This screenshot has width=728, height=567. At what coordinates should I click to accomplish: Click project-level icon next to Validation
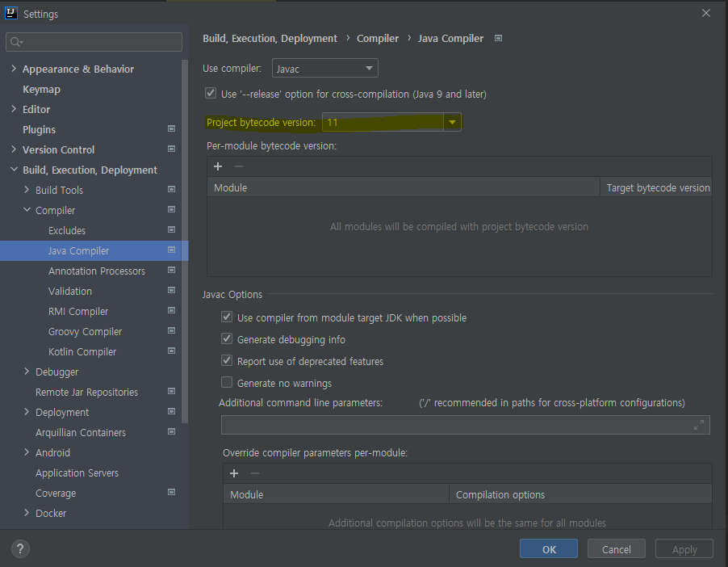tap(171, 291)
